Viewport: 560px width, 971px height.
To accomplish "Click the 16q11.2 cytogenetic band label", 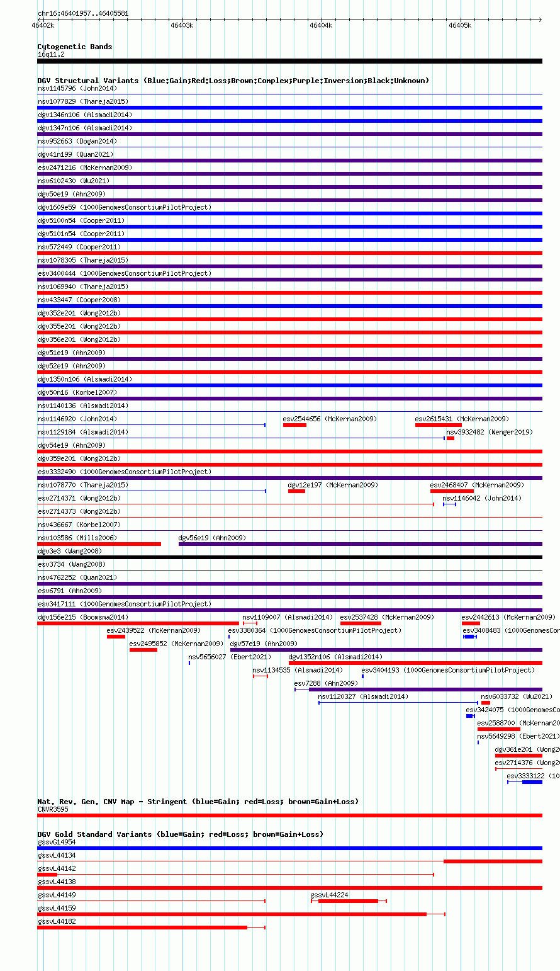I will [51, 54].
